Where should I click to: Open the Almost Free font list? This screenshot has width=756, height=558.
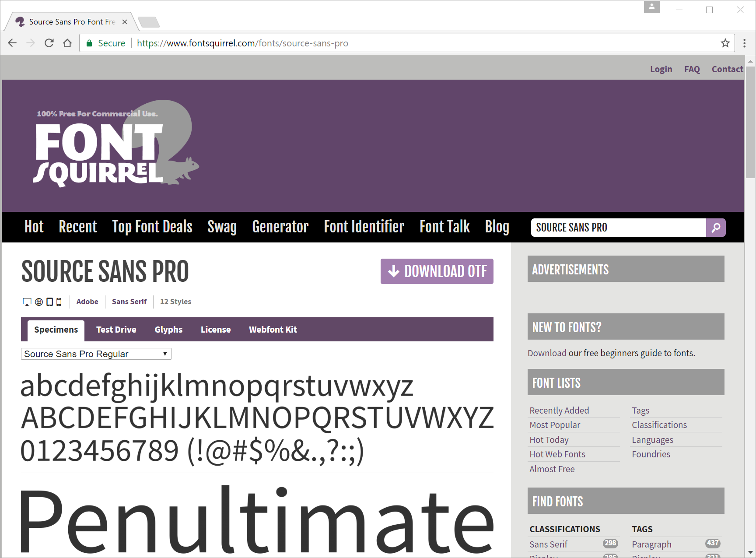(552, 469)
